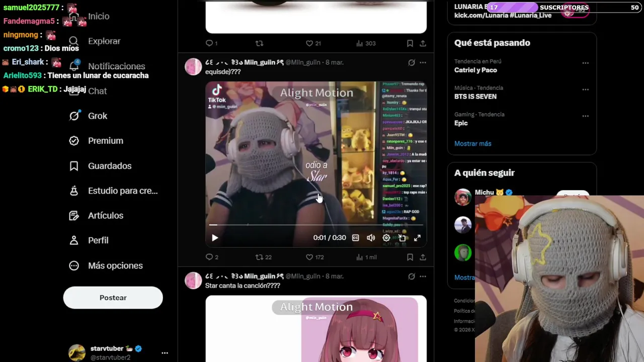Select Notificaciones menu label

point(117,66)
